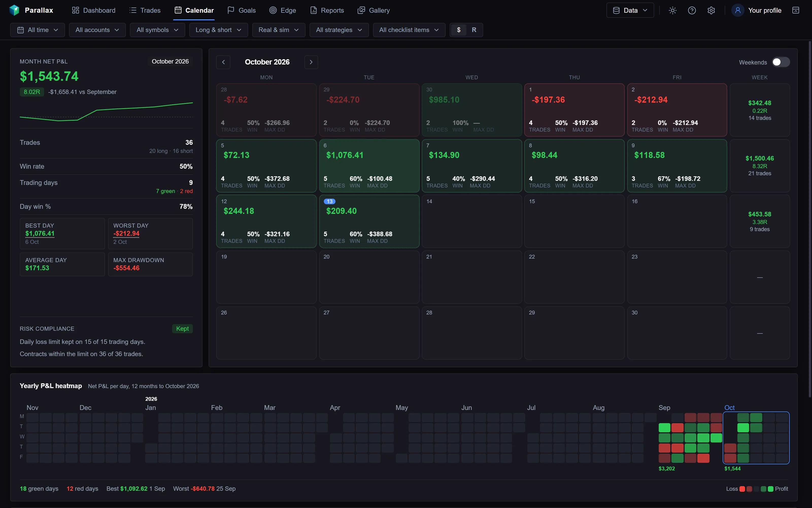Image resolution: width=812 pixels, height=508 pixels.
Task: Open help via question mark icon
Action: 692,10
